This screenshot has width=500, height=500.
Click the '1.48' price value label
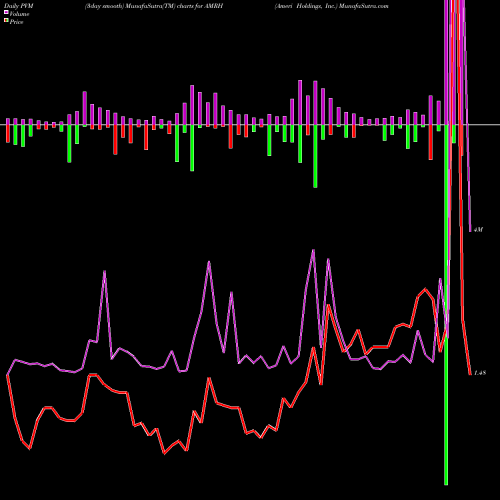pos(480,373)
